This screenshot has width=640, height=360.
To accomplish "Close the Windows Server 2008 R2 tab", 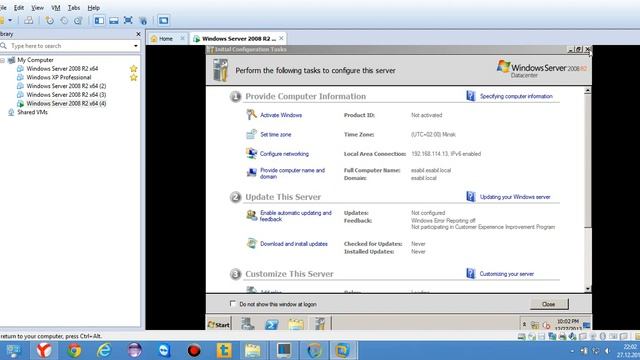I will point(281,38).
